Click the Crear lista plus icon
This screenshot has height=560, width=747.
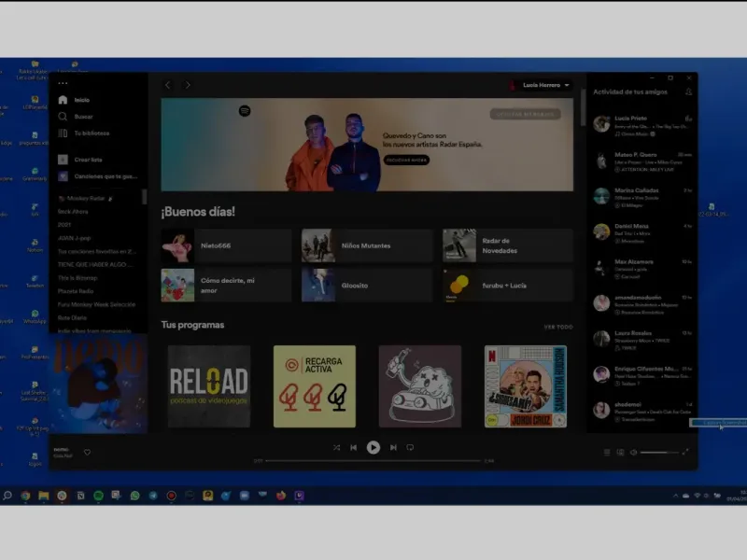[x=63, y=160]
